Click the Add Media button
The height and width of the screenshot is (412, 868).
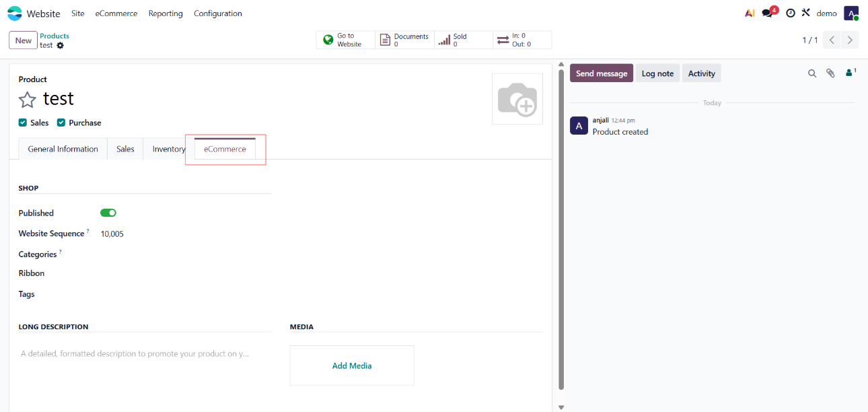352,366
